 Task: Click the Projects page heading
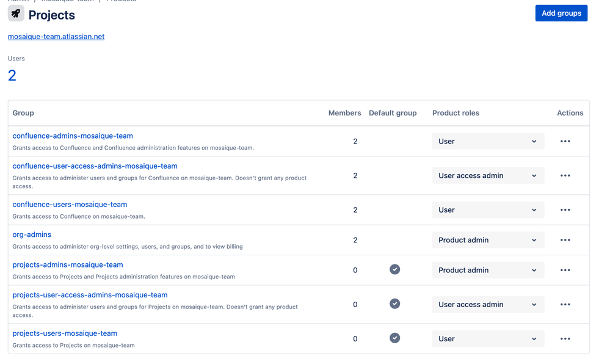[x=52, y=15]
